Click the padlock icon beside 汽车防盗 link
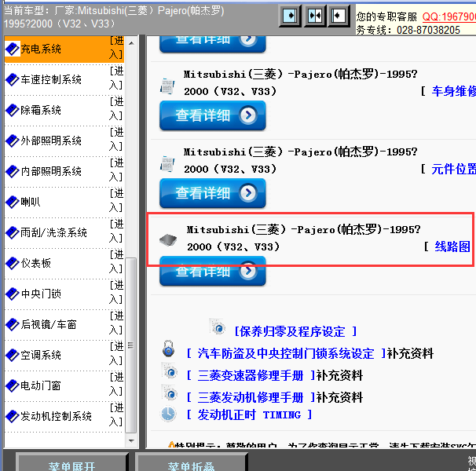This screenshot has height=471, width=476. (x=168, y=349)
